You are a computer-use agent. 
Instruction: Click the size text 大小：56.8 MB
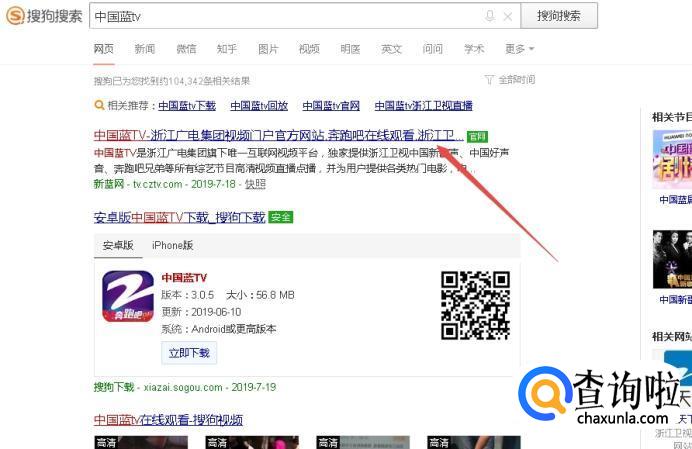260,295
